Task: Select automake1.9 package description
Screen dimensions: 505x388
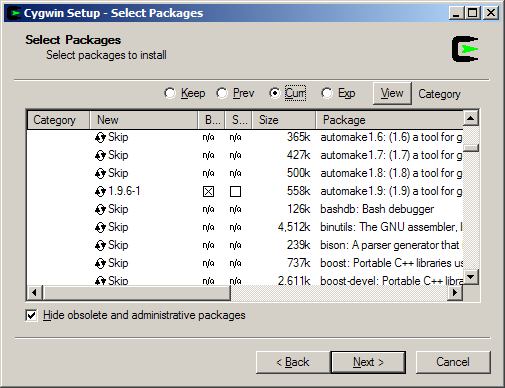Action: coord(391,191)
